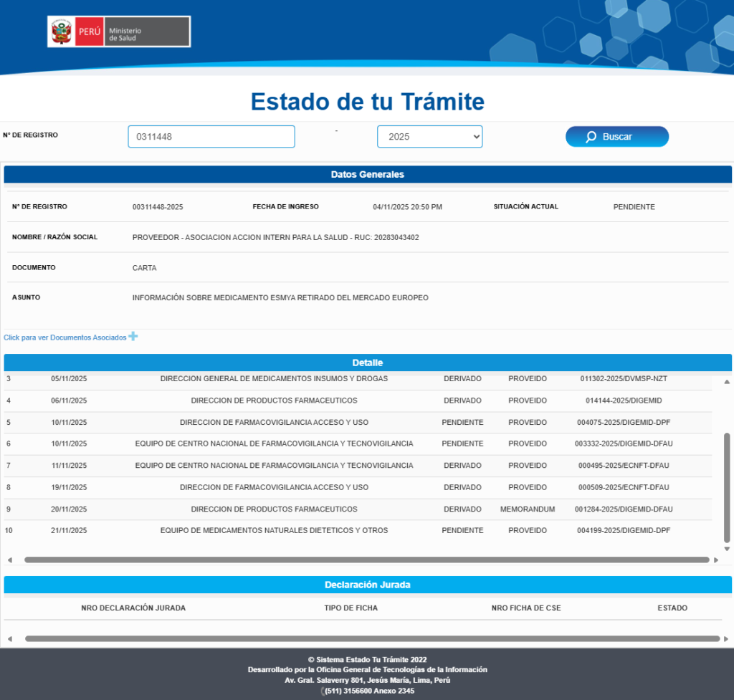
Task: Click the left arrow of Declaración Jurada scrollbar
Action: (x=9, y=638)
